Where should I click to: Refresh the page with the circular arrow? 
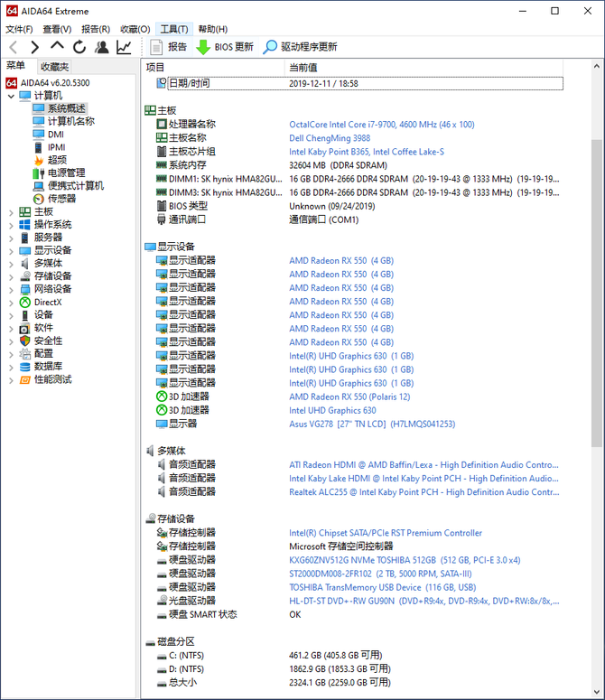pyautogui.click(x=79, y=47)
